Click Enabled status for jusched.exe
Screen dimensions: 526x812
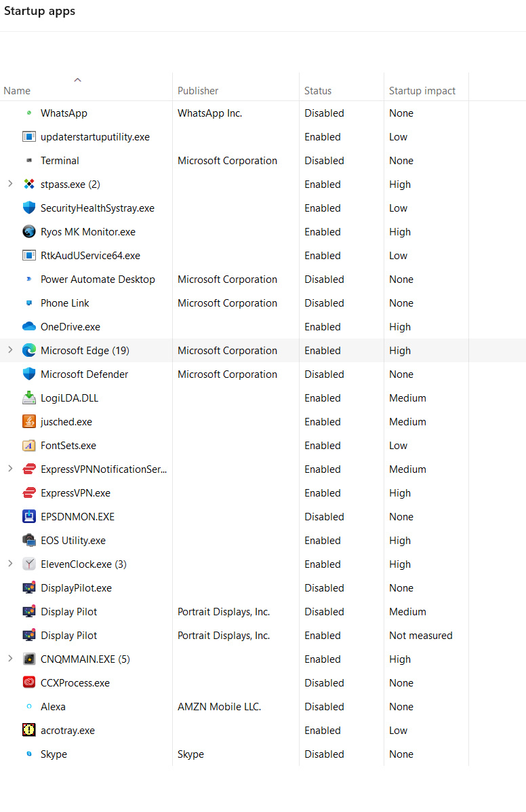322,421
